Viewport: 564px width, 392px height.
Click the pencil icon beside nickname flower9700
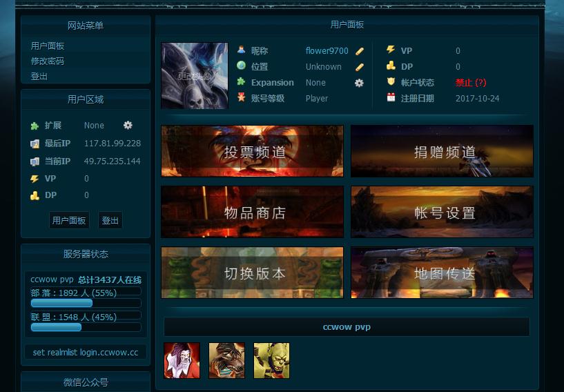click(x=360, y=51)
